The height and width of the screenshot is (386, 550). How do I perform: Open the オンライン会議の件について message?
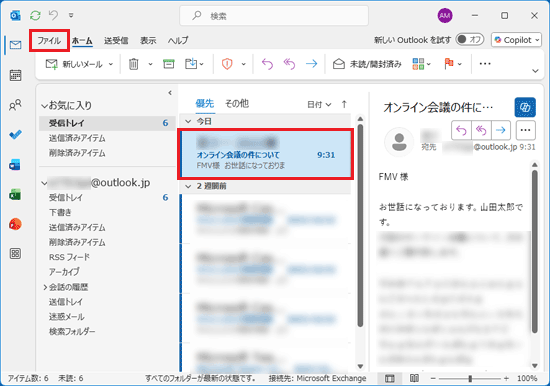pos(266,154)
